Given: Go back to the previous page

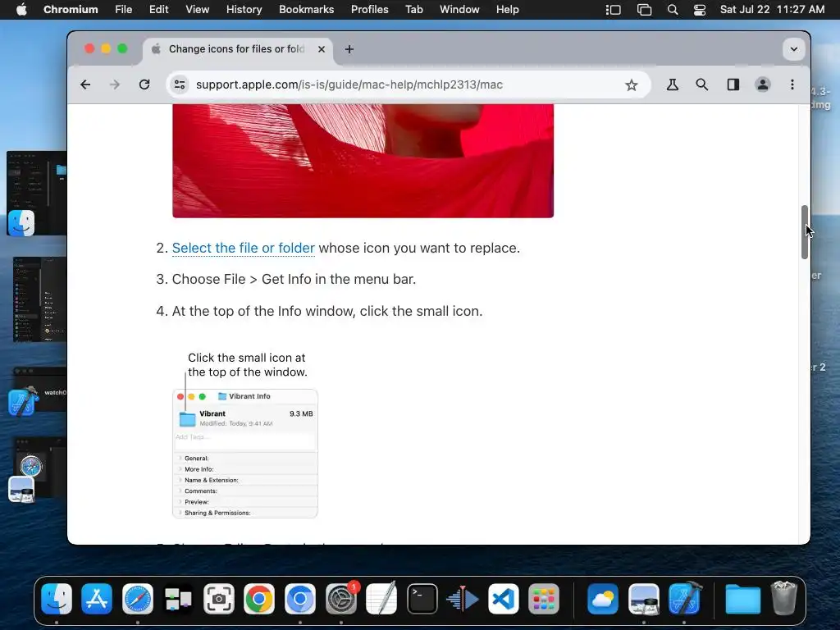Looking at the screenshot, I should (85, 84).
